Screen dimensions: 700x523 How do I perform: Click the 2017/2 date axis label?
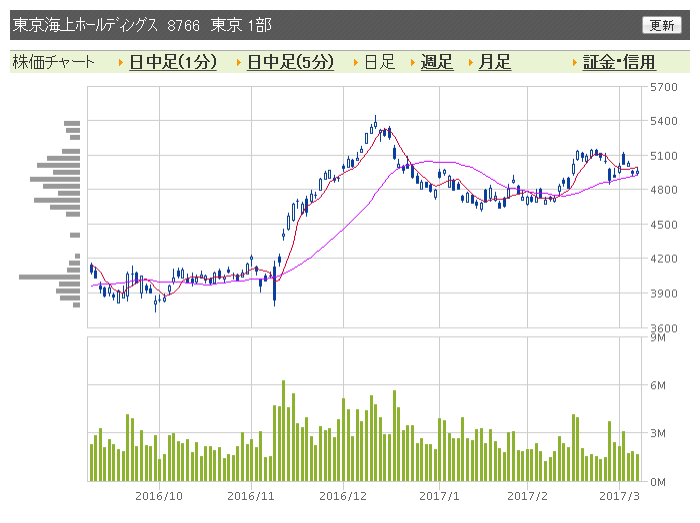(x=527, y=496)
